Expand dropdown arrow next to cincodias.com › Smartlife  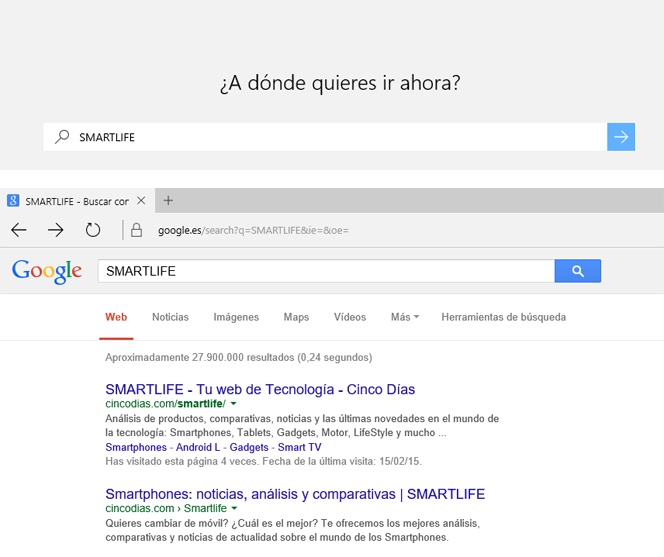(x=235, y=508)
